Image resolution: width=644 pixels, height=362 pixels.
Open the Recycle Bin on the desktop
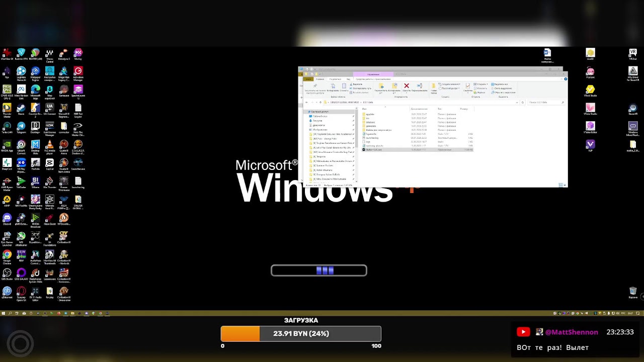(633, 293)
